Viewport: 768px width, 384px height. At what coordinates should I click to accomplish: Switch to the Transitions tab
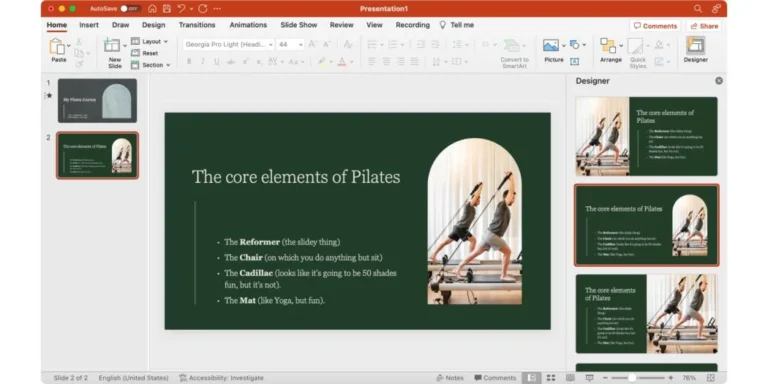coord(197,25)
